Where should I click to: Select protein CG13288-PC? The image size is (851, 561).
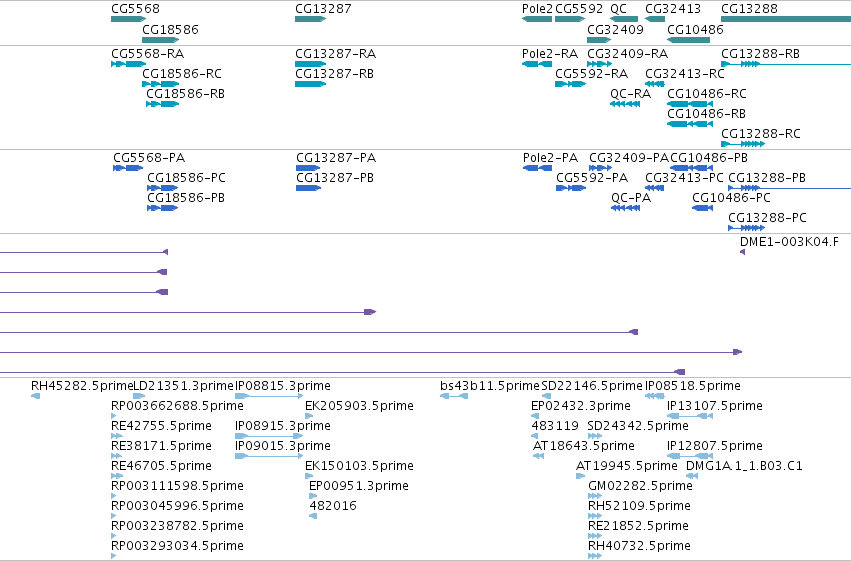[x=747, y=228]
